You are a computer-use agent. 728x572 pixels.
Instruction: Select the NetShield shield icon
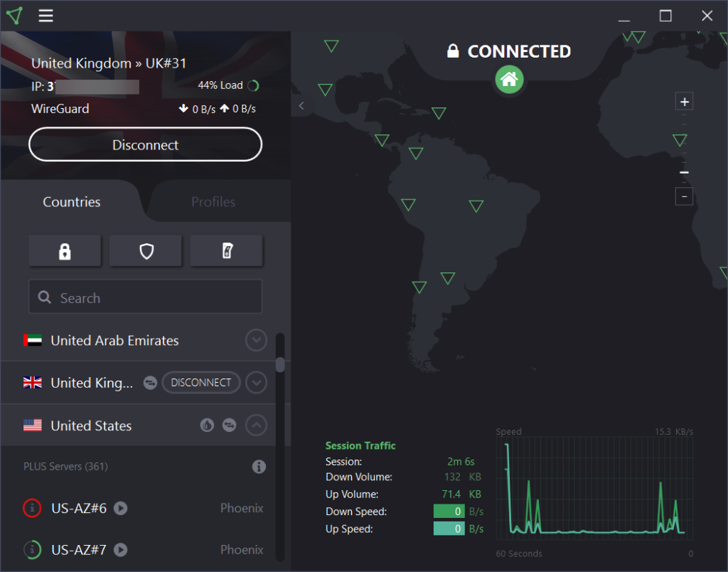pos(145,250)
